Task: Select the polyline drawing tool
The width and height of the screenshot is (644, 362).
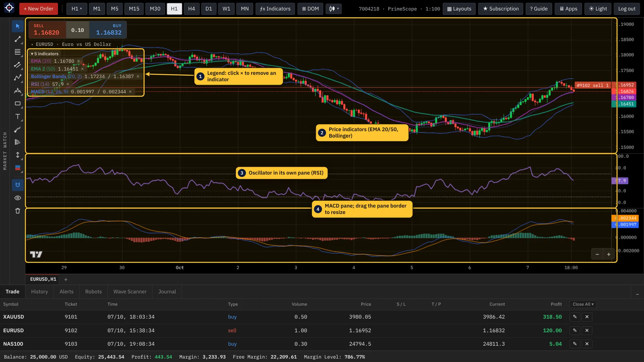Action: click(x=18, y=78)
